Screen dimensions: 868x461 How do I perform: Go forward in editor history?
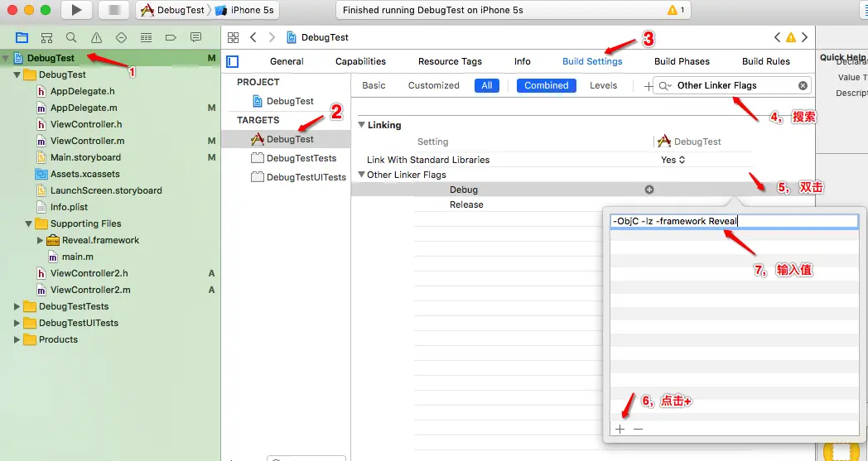(x=272, y=37)
